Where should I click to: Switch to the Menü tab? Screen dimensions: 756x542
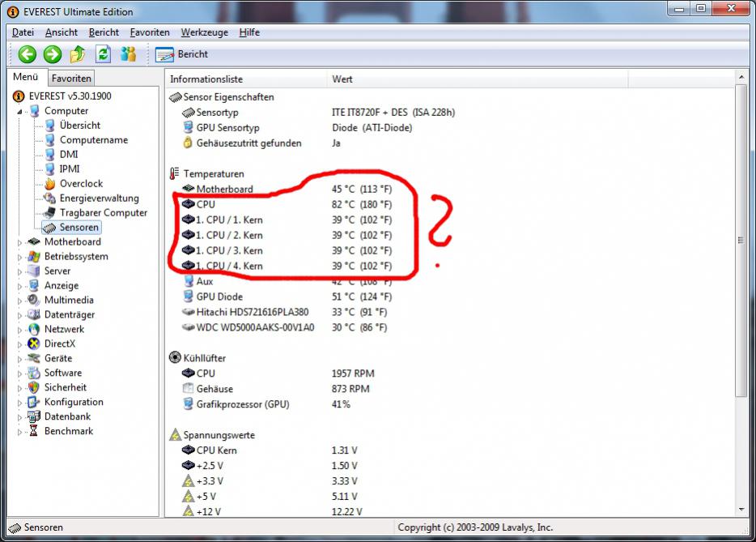coord(26,77)
